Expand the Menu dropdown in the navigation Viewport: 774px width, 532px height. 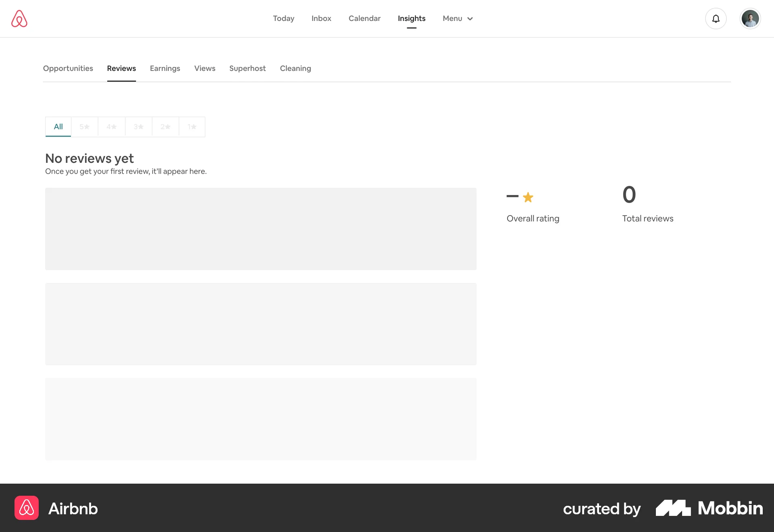458,19
